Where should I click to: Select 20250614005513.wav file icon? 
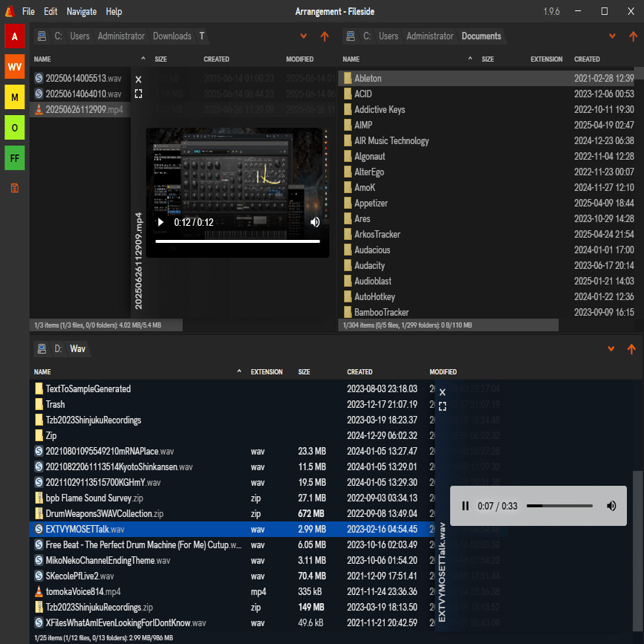pyautogui.click(x=39, y=78)
